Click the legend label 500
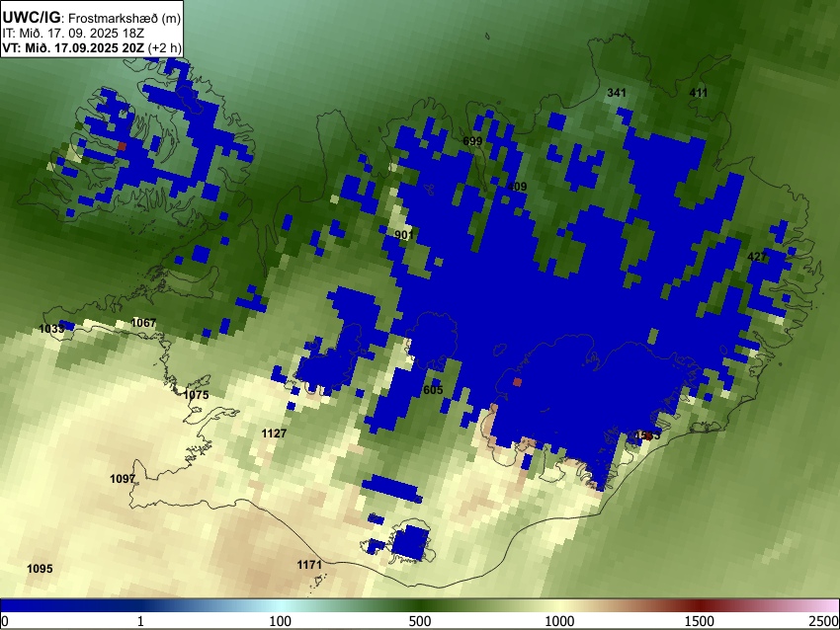Viewport: 840px width, 630px height. [x=420, y=621]
